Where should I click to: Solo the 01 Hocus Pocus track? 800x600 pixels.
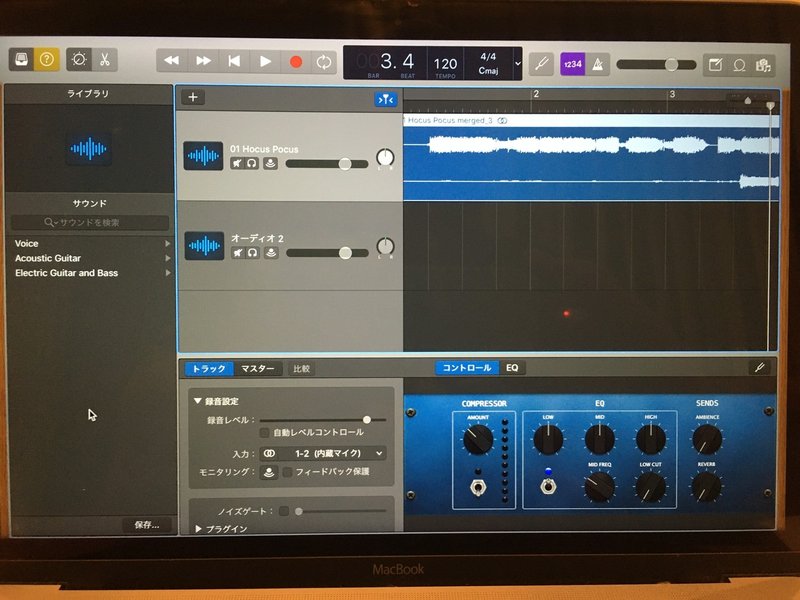[x=252, y=163]
